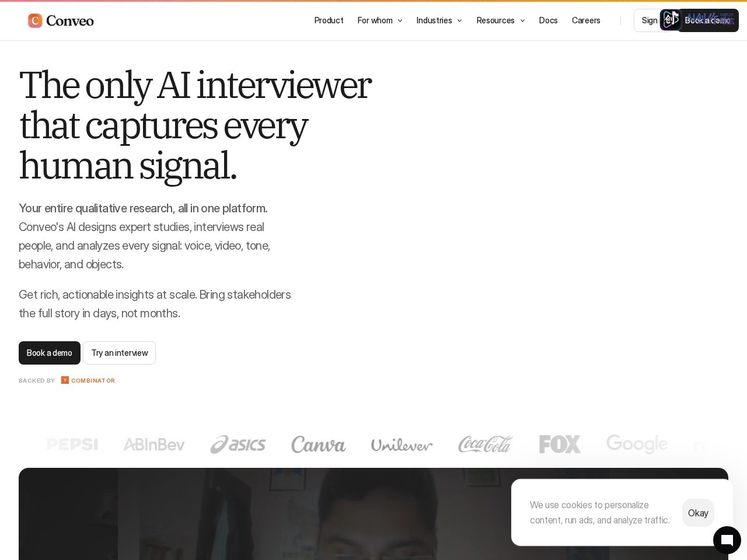Click the ABInBev logo
The height and width of the screenshot is (560, 747).
pos(154,444)
